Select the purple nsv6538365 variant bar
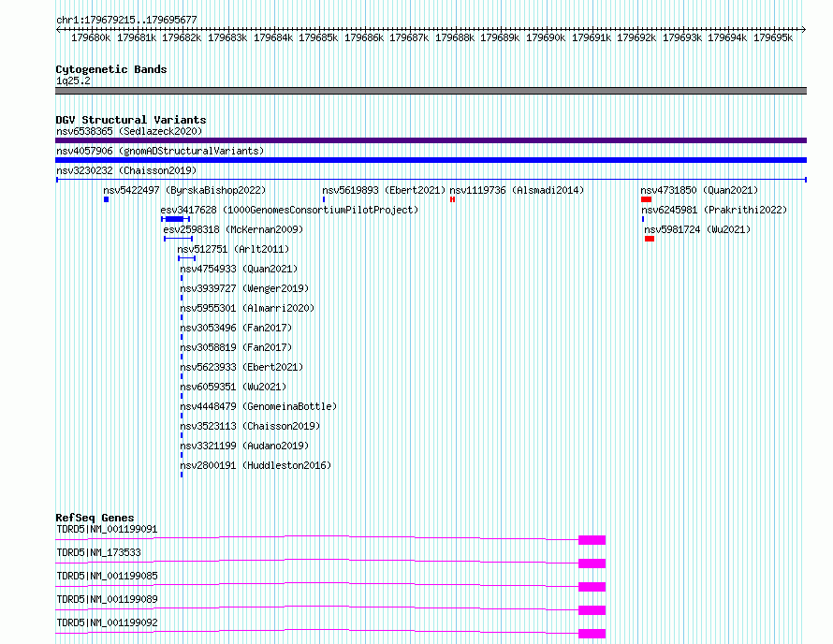Viewport: 833px width, 644px height. click(431, 140)
